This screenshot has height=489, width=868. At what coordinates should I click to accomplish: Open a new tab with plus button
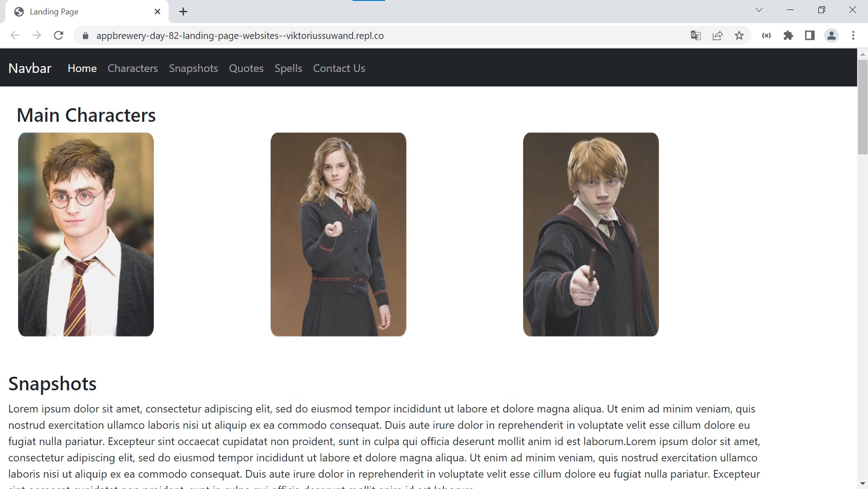coord(183,12)
